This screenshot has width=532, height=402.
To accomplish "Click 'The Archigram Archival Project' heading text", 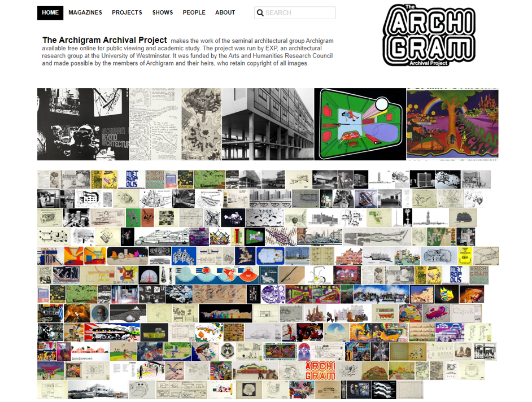I will 104,40.
